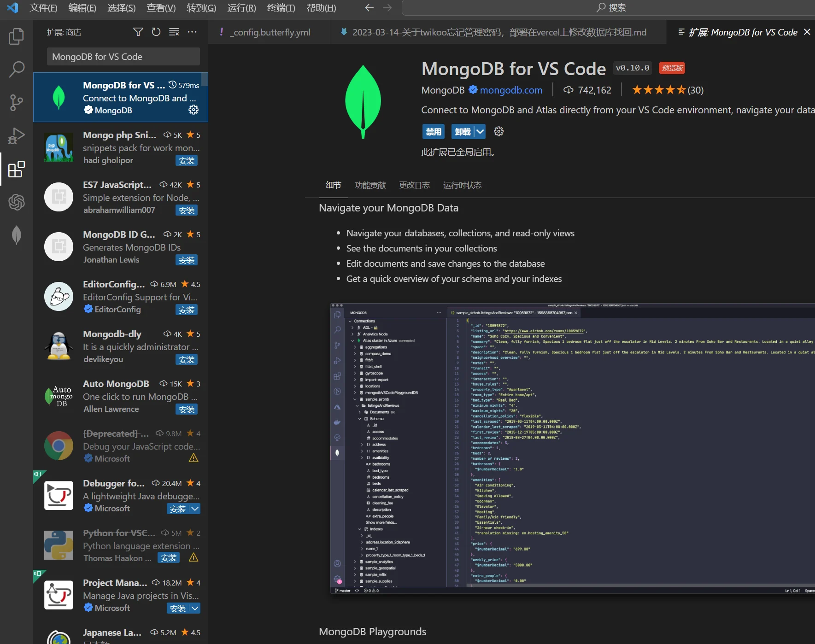Image resolution: width=815 pixels, height=644 pixels.
Task: Install the Python for VSCode extension
Action: [169, 557]
